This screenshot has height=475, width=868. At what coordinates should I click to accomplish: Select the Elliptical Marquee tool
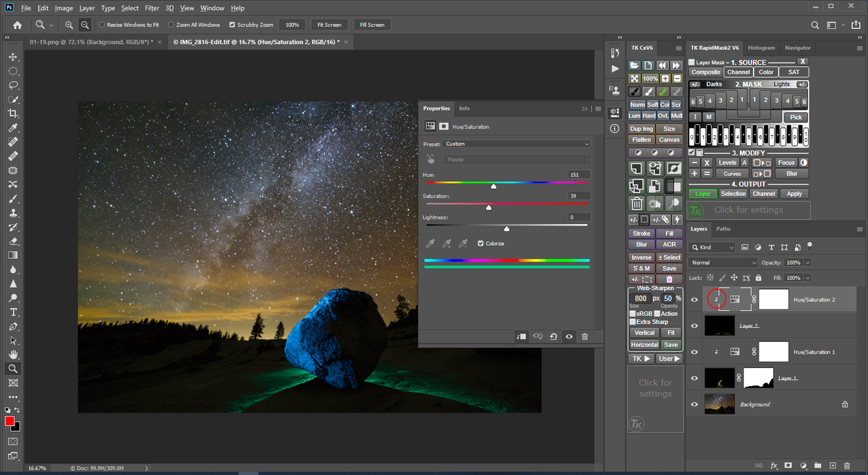tap(13, 71)
